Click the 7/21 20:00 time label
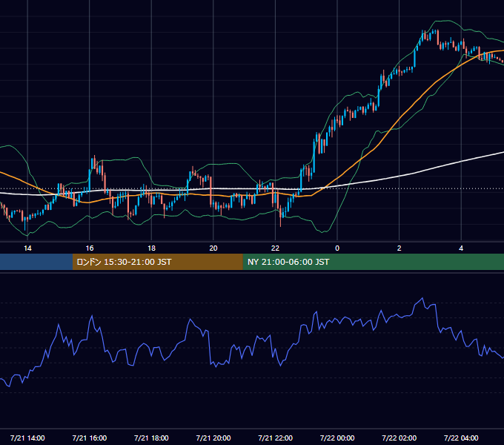This screenshot has height=445, width=504. pos(213,438)
